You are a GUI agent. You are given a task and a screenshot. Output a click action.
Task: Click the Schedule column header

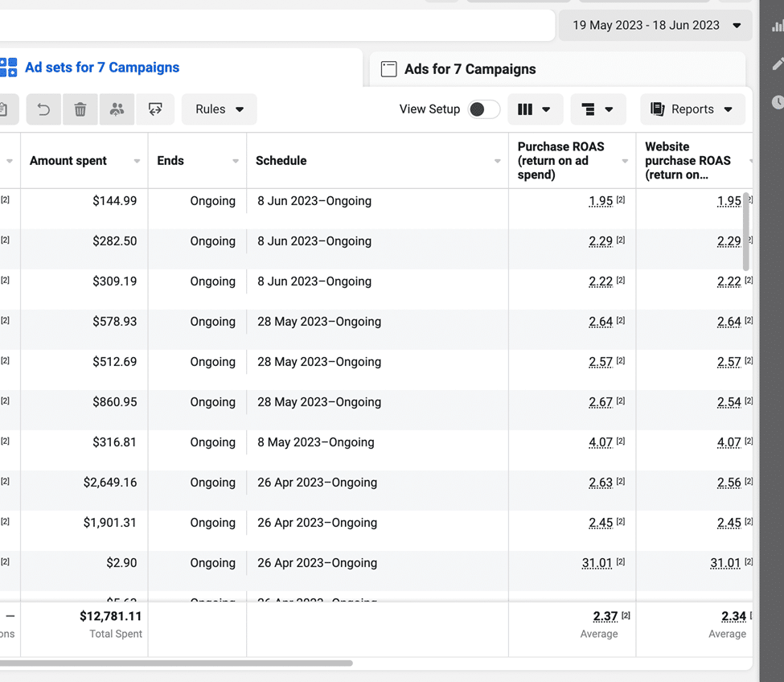point(281,161)
